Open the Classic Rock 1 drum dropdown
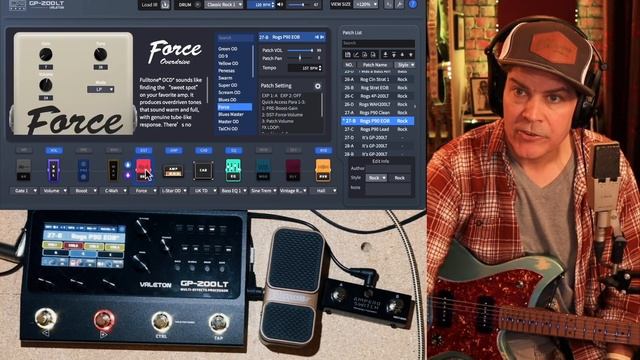 pos(224,5)
